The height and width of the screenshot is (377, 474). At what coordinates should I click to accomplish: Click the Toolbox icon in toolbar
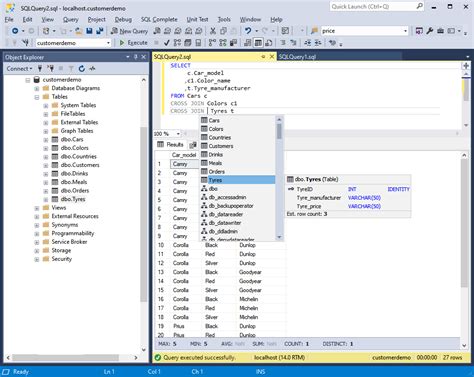coord(440,31)
